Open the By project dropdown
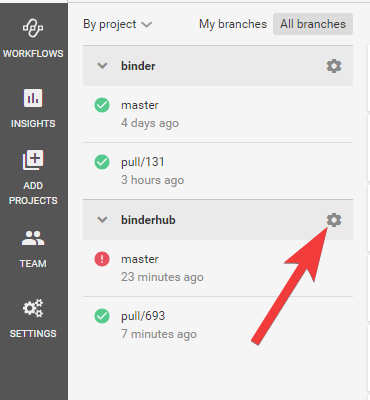This screenshot has height=400, width=370. 117,24
